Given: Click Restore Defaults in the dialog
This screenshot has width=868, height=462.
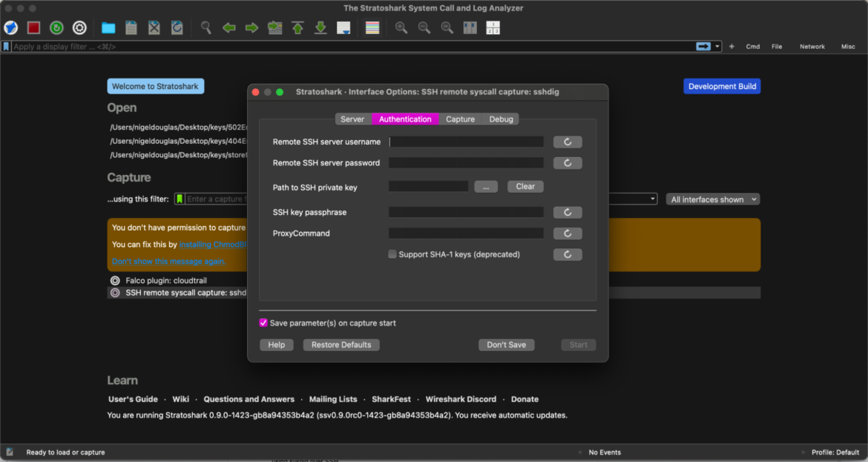Looking at the screenshot, I should [x=341, y=345].
